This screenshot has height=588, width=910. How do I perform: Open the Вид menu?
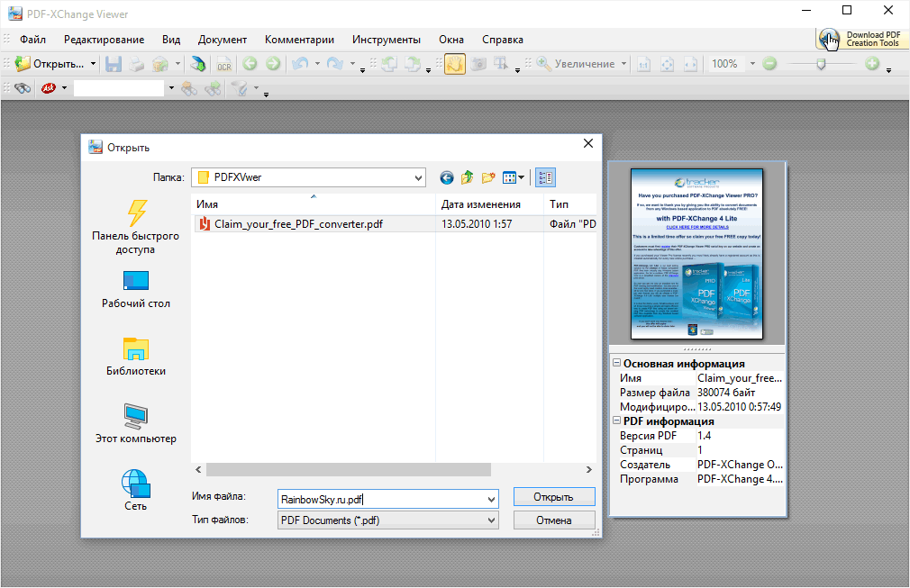click(x=171, y=40)
